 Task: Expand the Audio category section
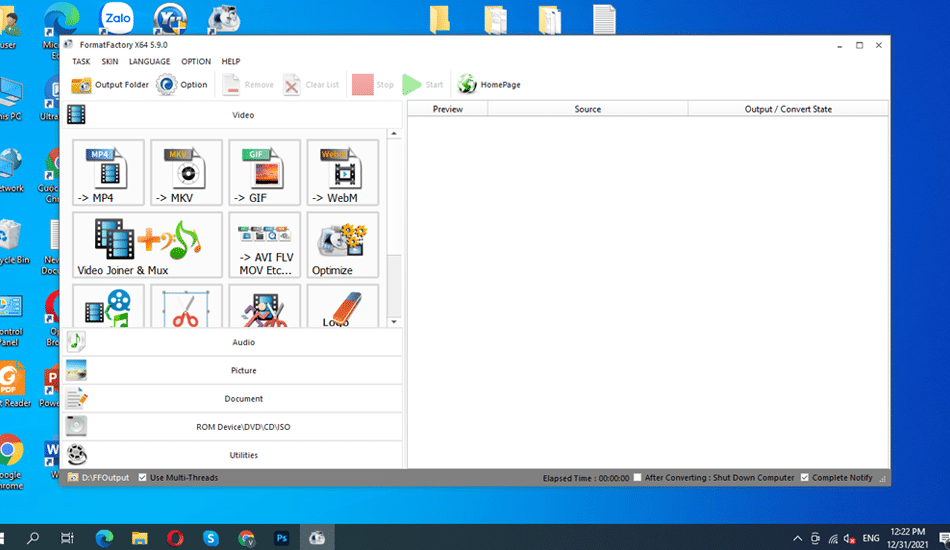pos(242,342)
